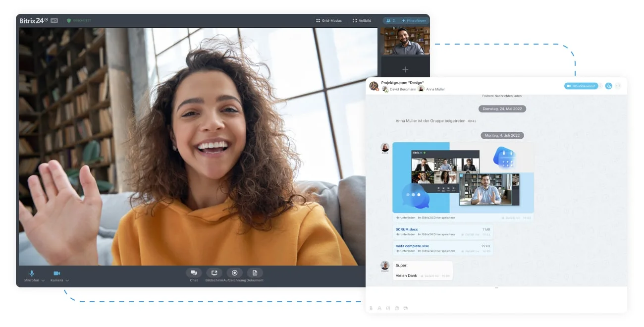Start the Aufzeichnung recording
644x327 pixels.
[x=235, y=272]
